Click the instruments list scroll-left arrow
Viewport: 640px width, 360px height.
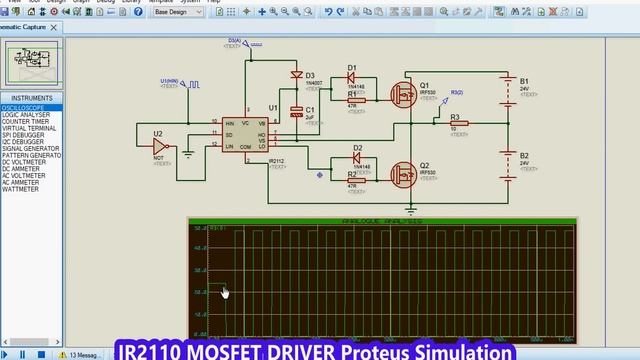[x=5, y=342]
